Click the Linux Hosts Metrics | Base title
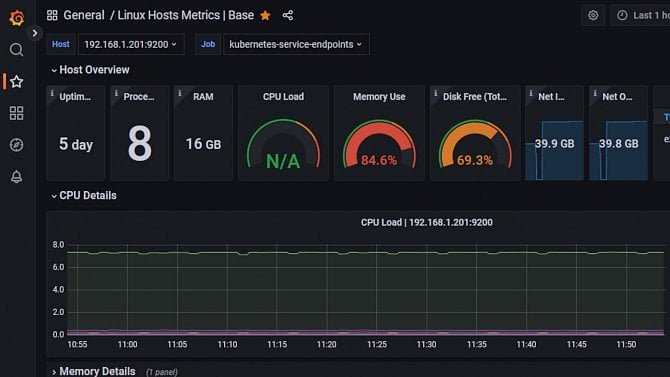The image size is (670, 377). tap(185, 15)
